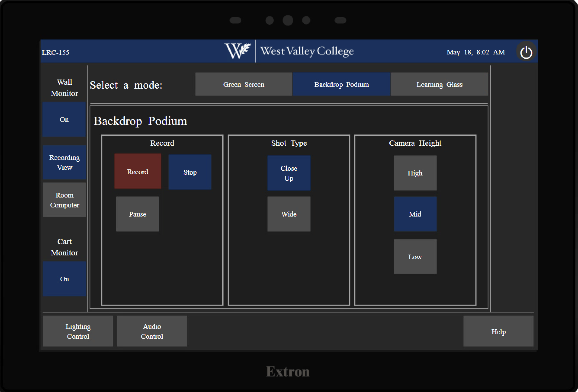Select Room Computer source
This screenshot has height=392, width=578.
[64, 200]
